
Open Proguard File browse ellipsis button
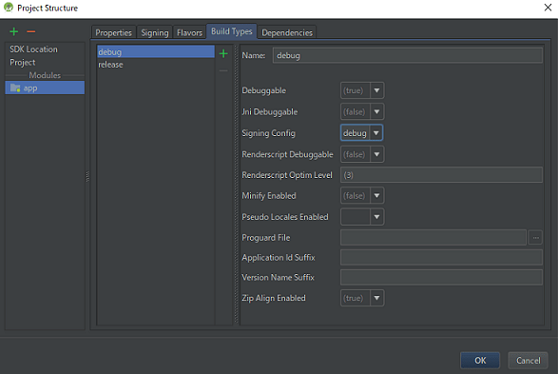535,237
